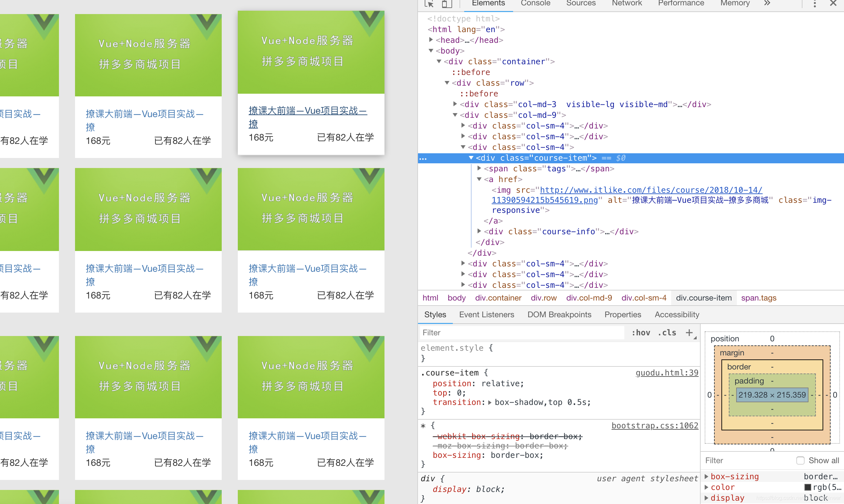The image size is (844, 504).
Task: Open the Accessibility sub-tab
Action: pos(677,315)
